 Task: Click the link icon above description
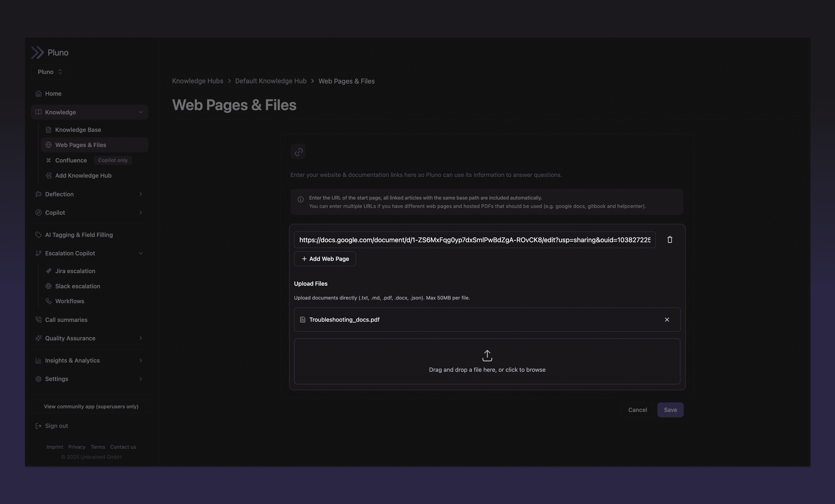(298, 152)
